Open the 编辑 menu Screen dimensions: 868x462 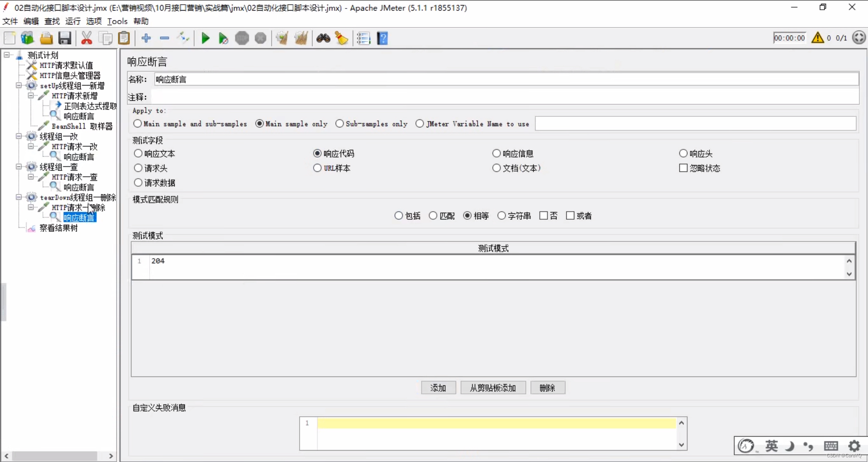31,21
